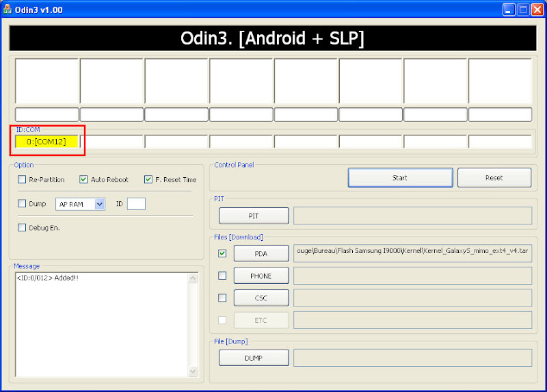547x392 pixels.
Task: Uncheck the Auto Reboot option
Action: click(83, 179)
